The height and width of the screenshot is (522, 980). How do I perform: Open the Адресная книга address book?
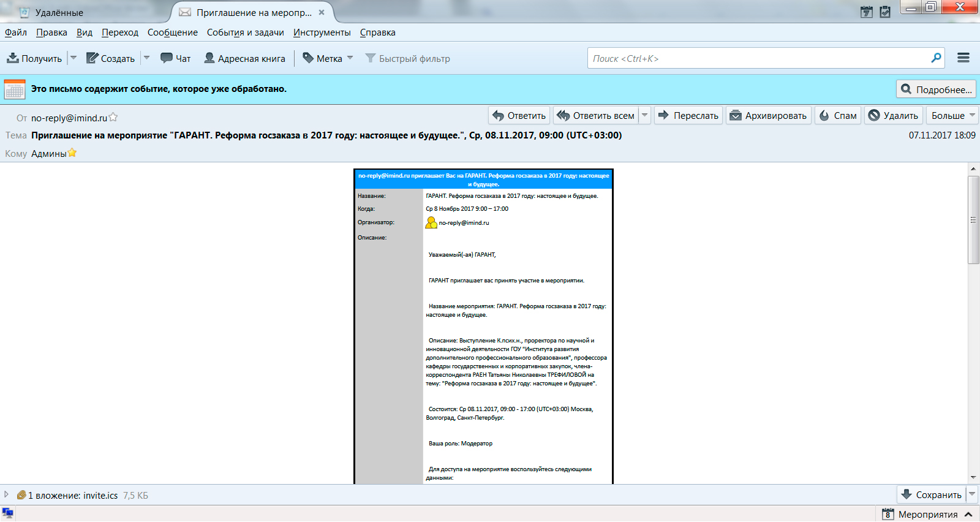tap(244, 58)
